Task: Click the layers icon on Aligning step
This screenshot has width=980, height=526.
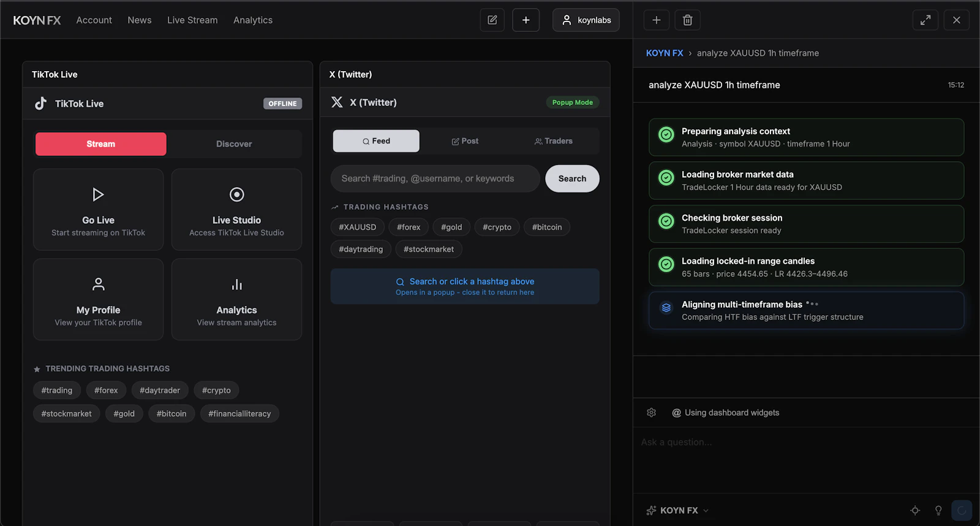Action: click(x=666, y=308)
